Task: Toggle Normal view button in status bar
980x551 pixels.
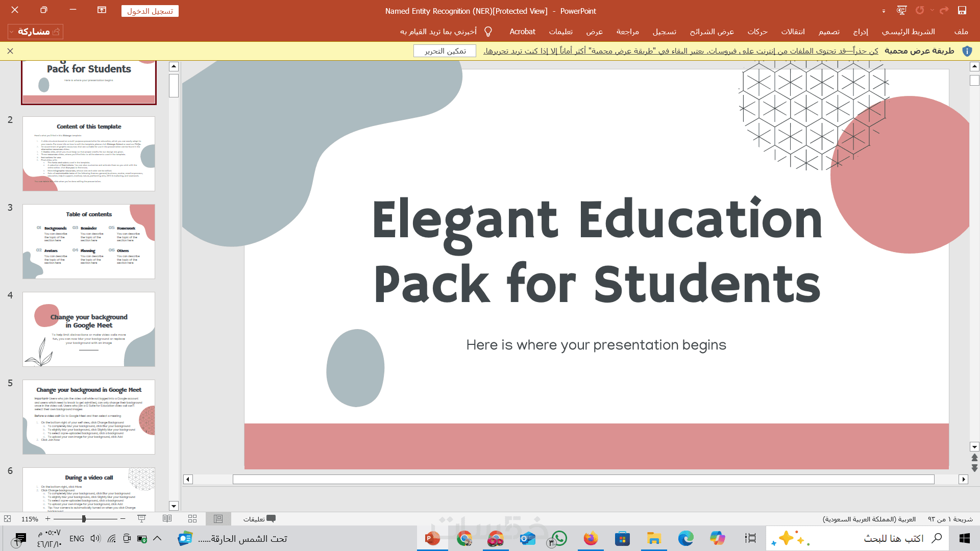Action: coord(218,519)
